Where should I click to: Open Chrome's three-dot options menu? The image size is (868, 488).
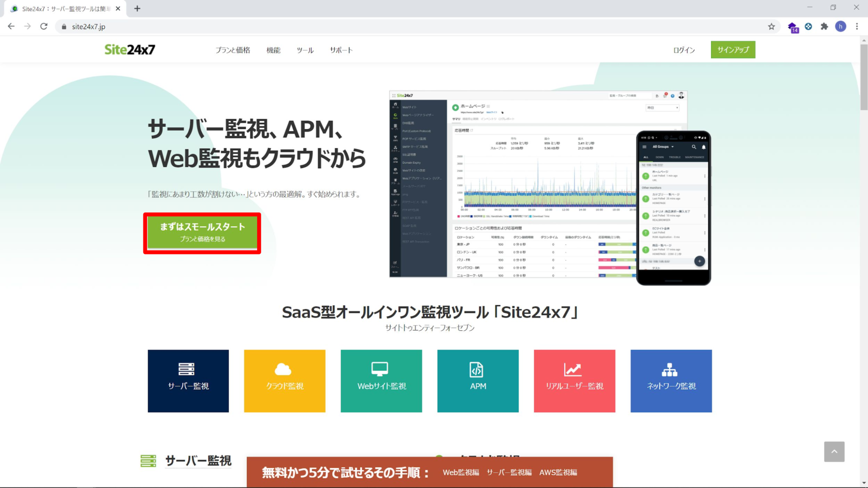857,26
